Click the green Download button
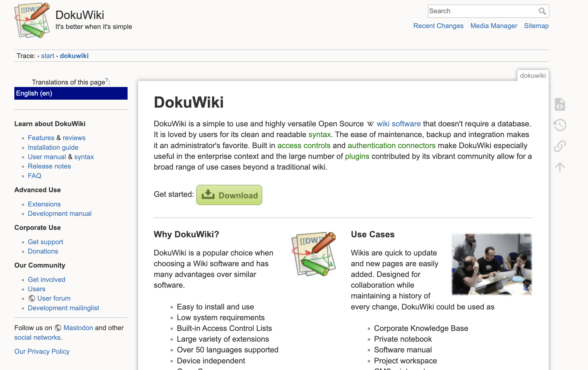 tap(229, 195)
